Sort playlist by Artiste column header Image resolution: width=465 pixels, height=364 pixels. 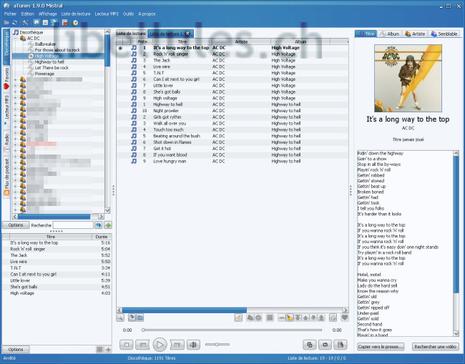tap(241, 42)
